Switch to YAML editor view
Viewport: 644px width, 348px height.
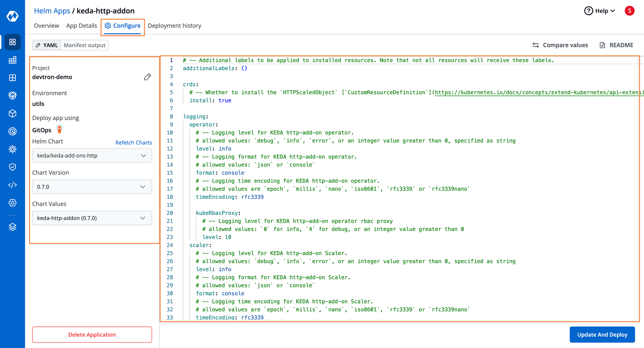(47, 45)
